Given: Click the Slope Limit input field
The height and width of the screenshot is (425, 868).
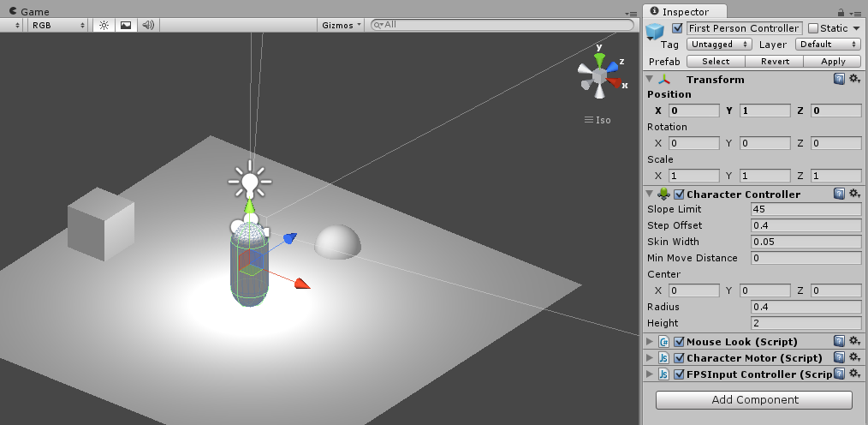Looking at the screenshot, I should (x=806, y=210).
